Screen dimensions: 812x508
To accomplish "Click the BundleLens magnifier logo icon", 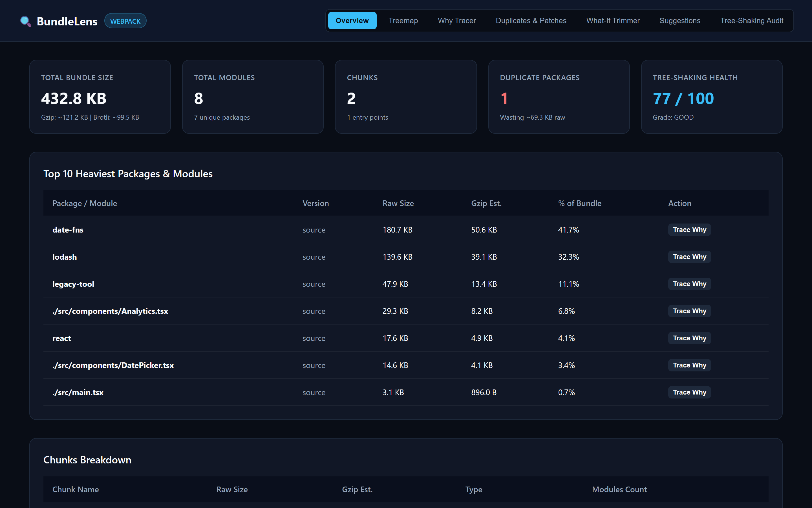I will click(x=25, y=21).
